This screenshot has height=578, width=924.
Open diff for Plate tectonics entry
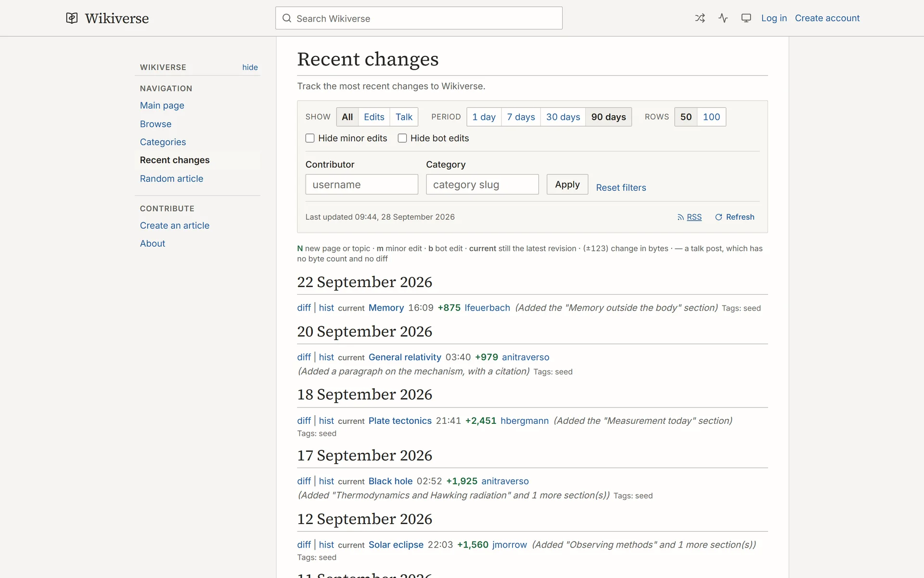[304, 421]
